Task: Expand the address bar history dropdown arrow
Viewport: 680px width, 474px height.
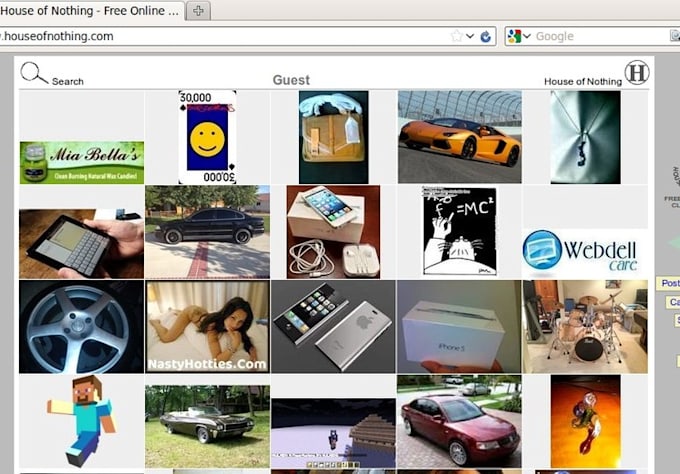Action: pos(470,36)
